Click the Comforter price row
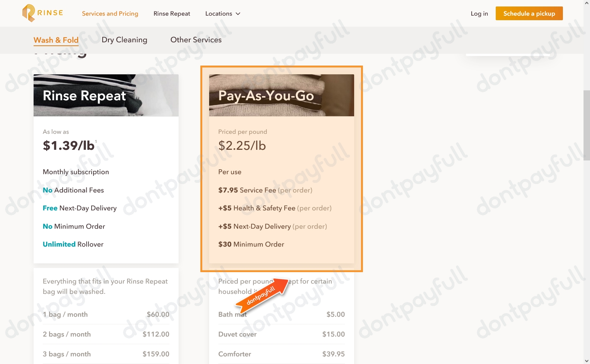 coord(281,354)
